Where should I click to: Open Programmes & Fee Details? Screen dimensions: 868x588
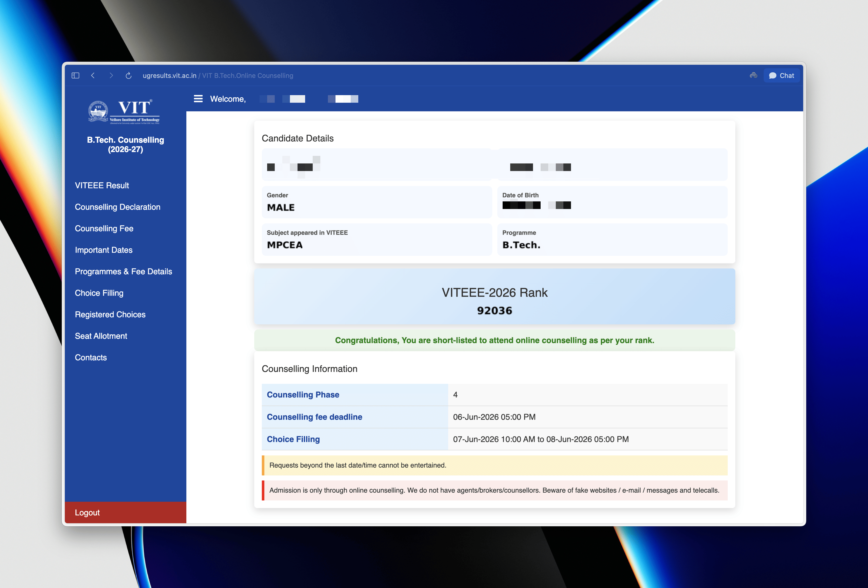pyautogui.click(x=124, y=272)
